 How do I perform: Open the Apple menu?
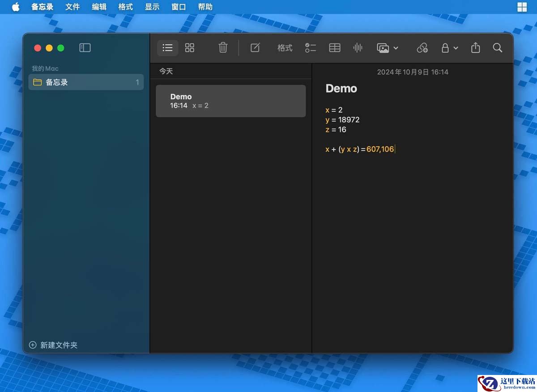pos(16,7)
